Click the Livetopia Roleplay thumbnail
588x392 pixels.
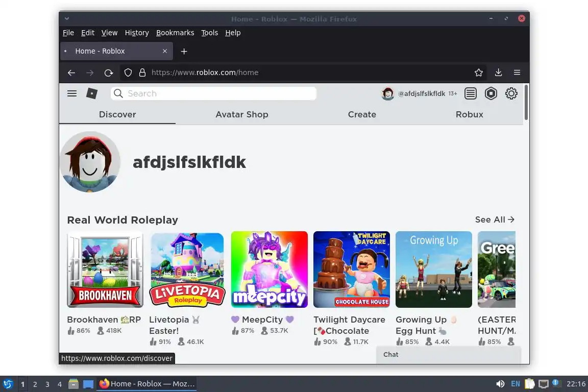pyautogui.click(x=187, y=269)
